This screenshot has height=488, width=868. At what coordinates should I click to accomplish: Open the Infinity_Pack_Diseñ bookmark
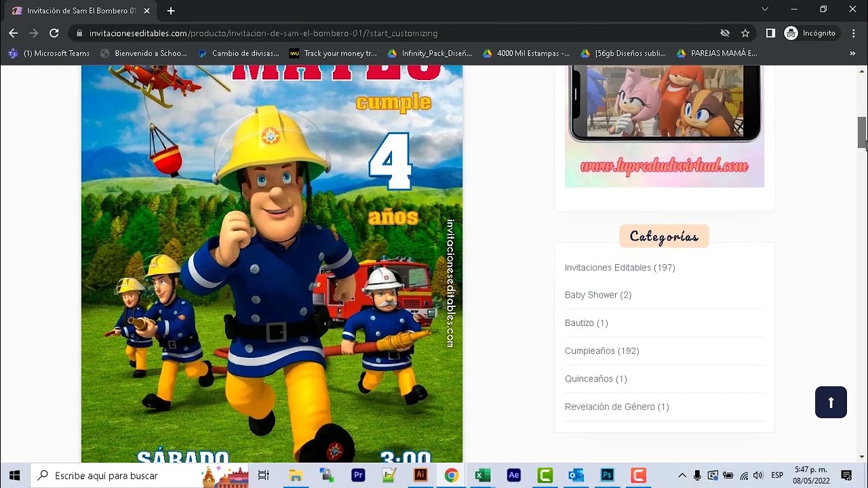coord(430,53)
